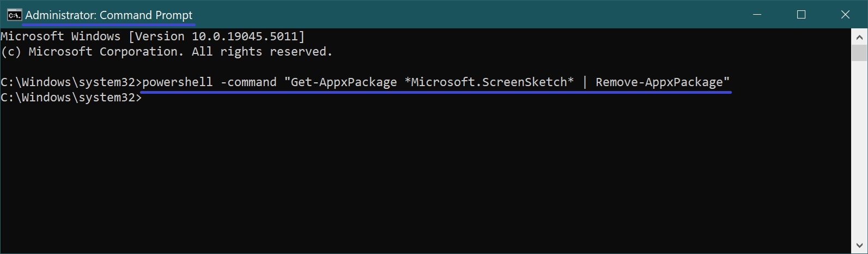Click the last empty 'C:\Windows\system32>' prompt
This screenshot has height=254, width=868.
(x=70, y=98)
